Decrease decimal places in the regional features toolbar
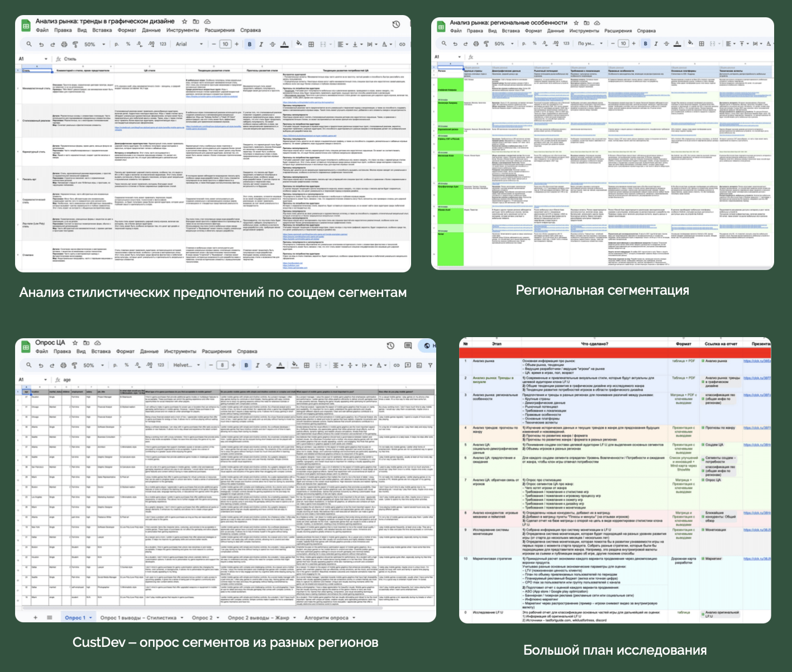Viewport: 792px width, 672px height. pos(545,44)
